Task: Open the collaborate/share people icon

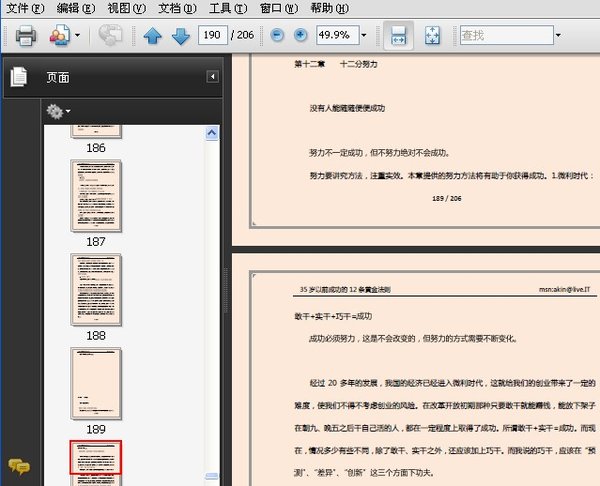Action: pos(60,36)
